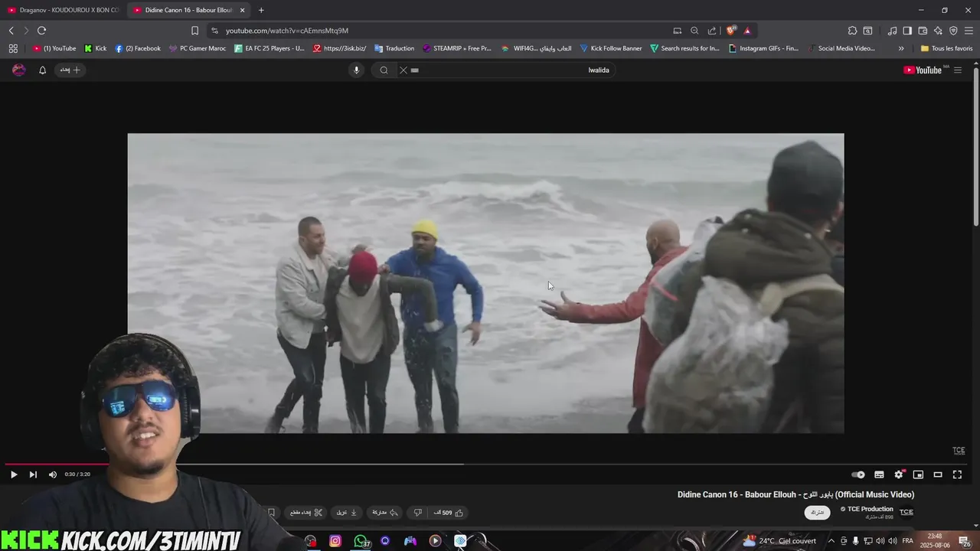Seek on the video progress bar
980x551 pixels.
(x=486, y=464)
